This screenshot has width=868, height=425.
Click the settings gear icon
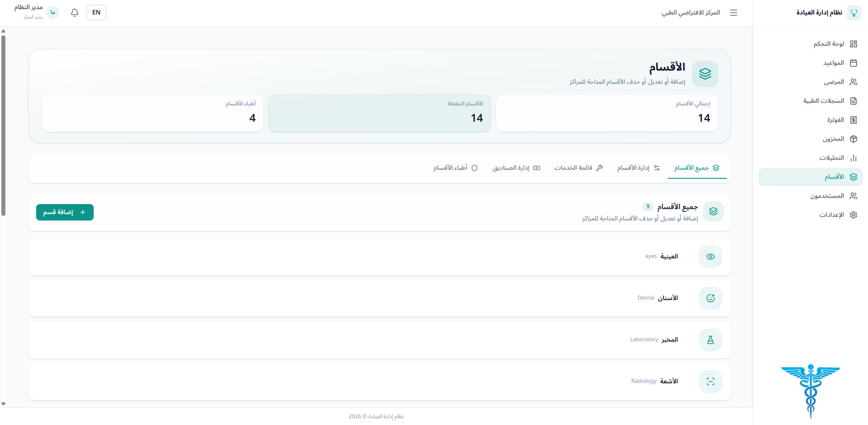pyautogui.click(x=853, y=215)
